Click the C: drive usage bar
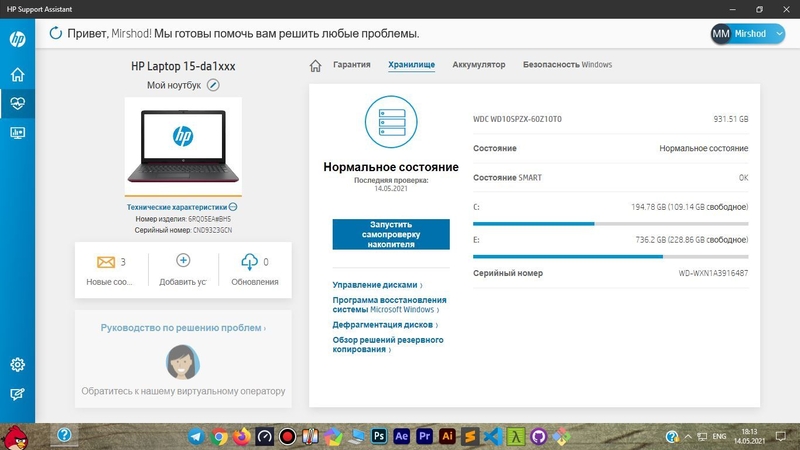Screen dimensions: 800x450 610,223
